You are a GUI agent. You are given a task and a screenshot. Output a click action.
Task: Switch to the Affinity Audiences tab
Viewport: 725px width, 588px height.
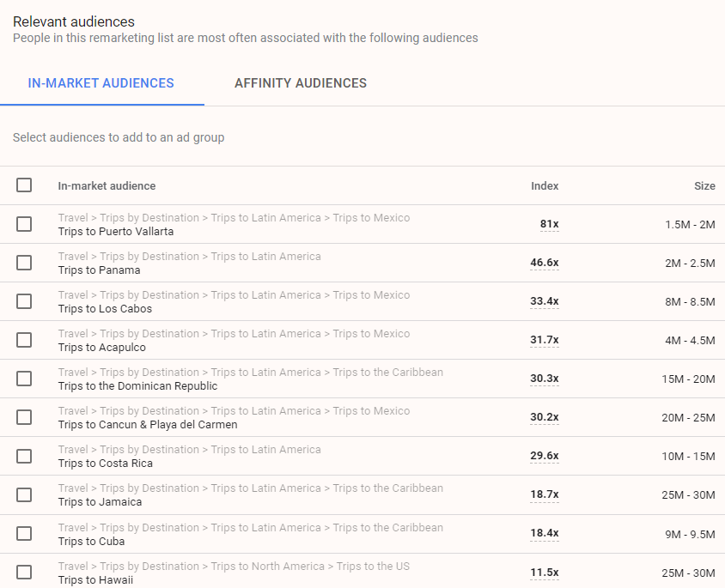[x=301, y=83]
